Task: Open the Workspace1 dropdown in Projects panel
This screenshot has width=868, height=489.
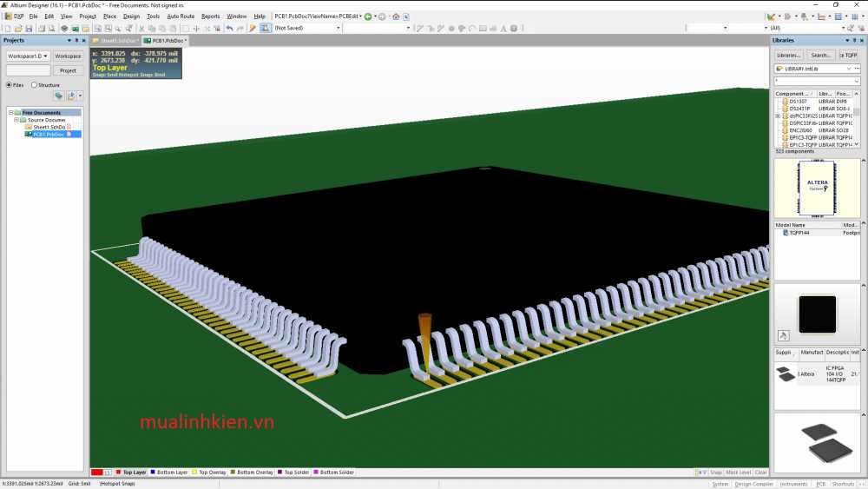Action: 28,56
